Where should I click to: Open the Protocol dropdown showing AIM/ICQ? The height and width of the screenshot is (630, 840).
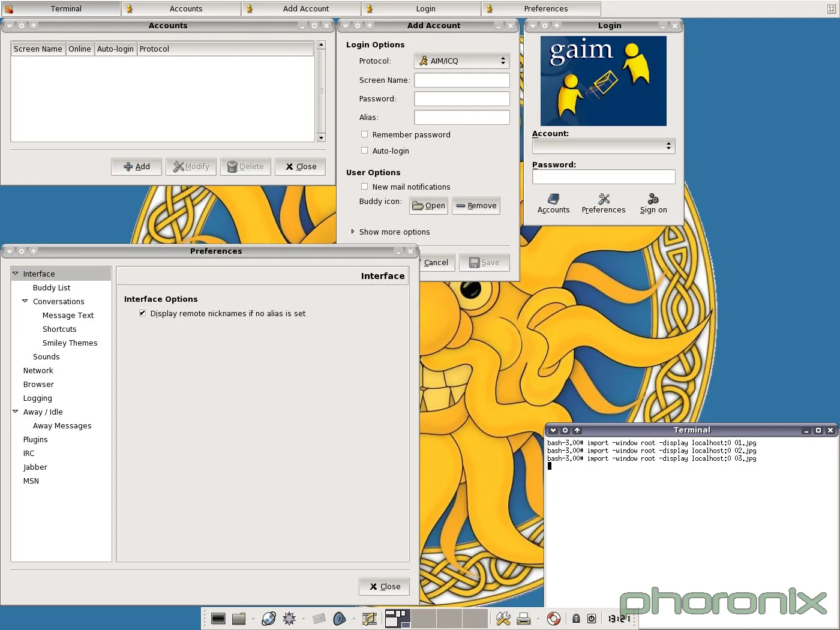[x=461, y=61]
